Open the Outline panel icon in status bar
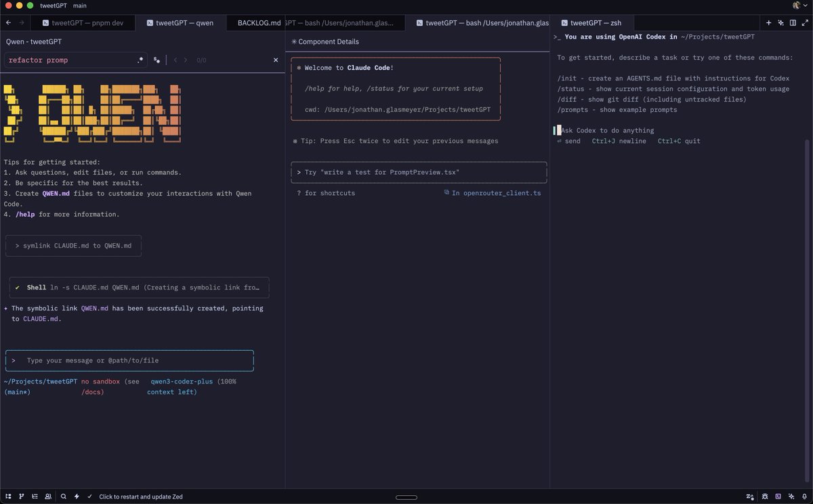 point(35,497)
